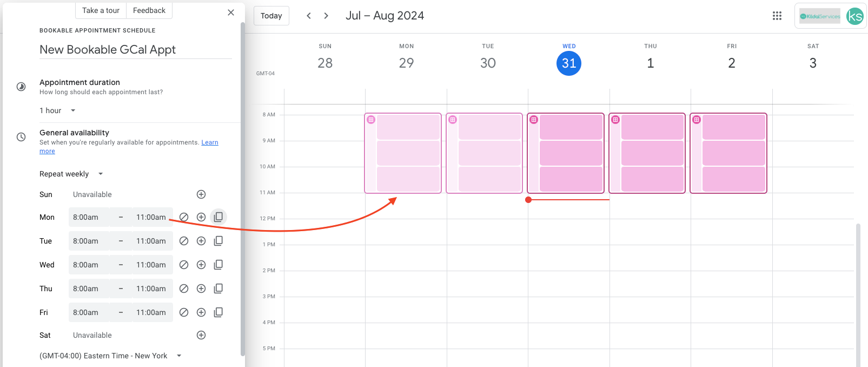Jump to Today in calendar
Viewport: 868px width, 367px height.
pyautogui.click(x=271, y=16)
